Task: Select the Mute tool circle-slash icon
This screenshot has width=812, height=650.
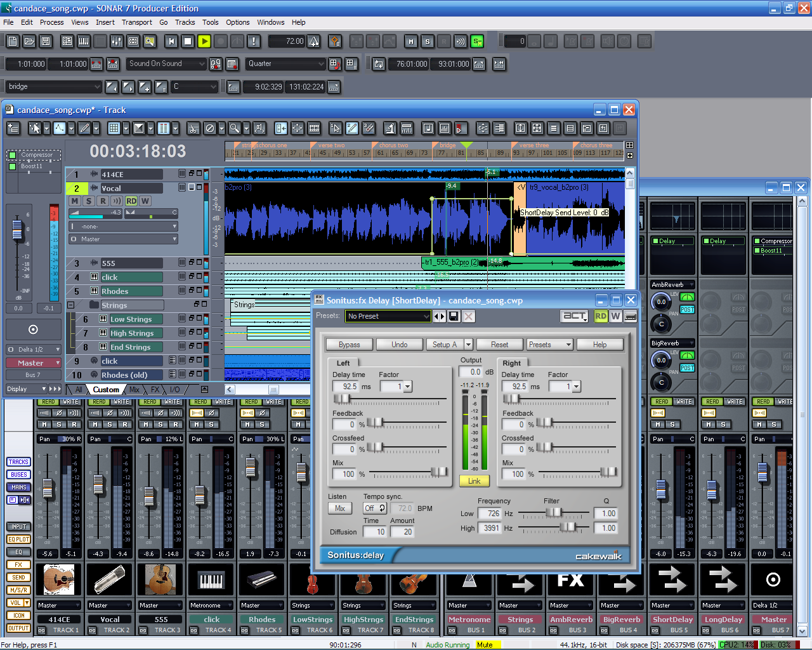Action: [x=210, y=128]
